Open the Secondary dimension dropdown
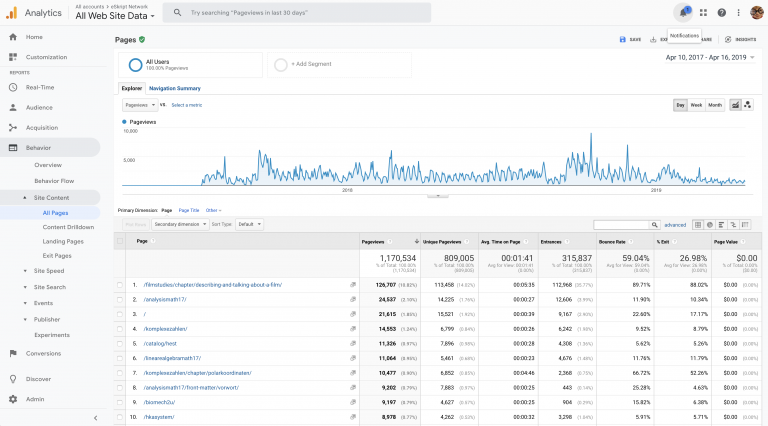 [x=180, y=224]
